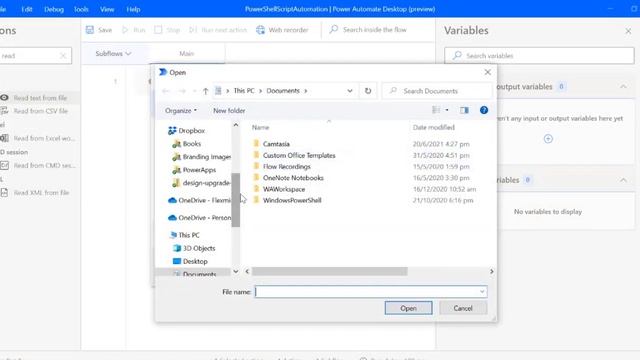The image size is (640, 360).
Task: Click the Save icon in the toolbar
Action: (90, 30)
